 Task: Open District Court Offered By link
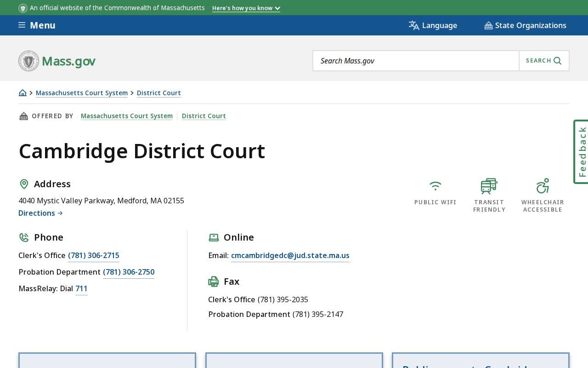[204, 116]
